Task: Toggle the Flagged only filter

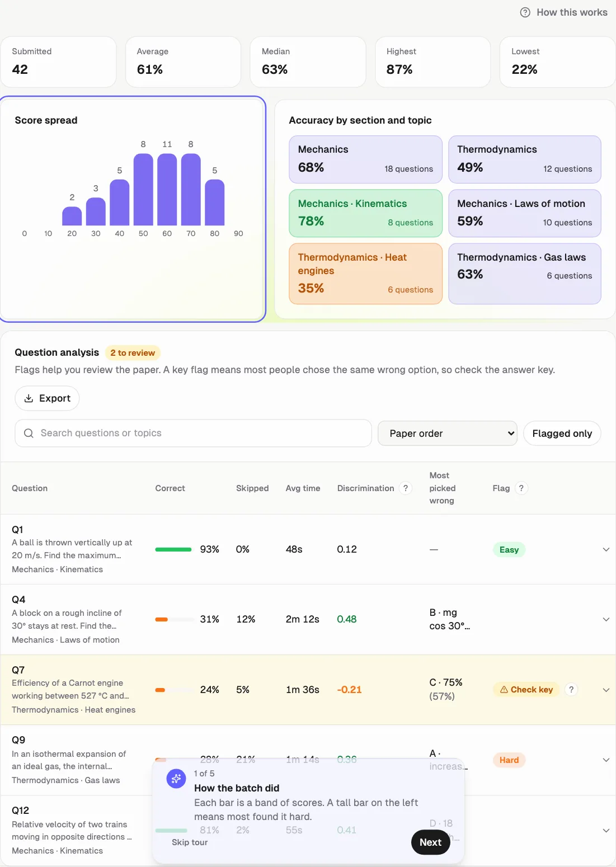Action: point(562,433)
